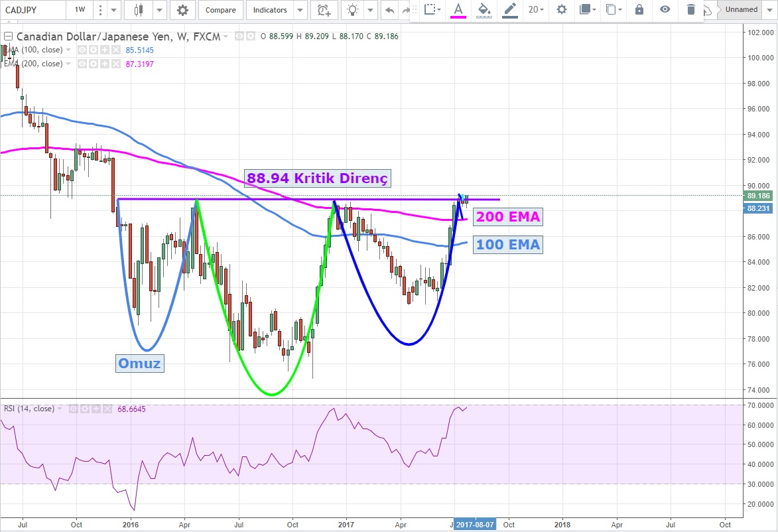The width and height of the screenshot is (778, 532).
Task: Click the candlestick chart style icon
Action: tap(139, 10)
